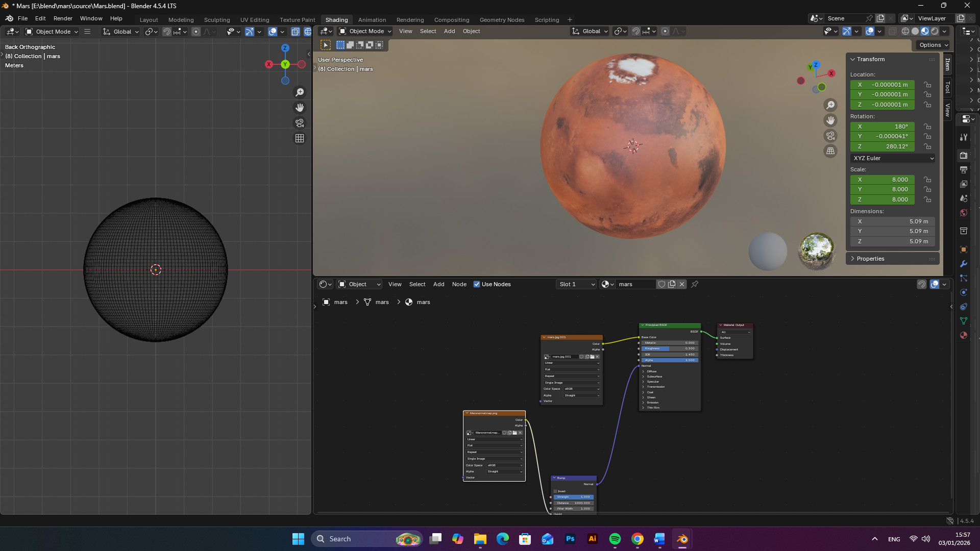Click the orthographic grid toggle icon in left viewport

click(300, 138)
